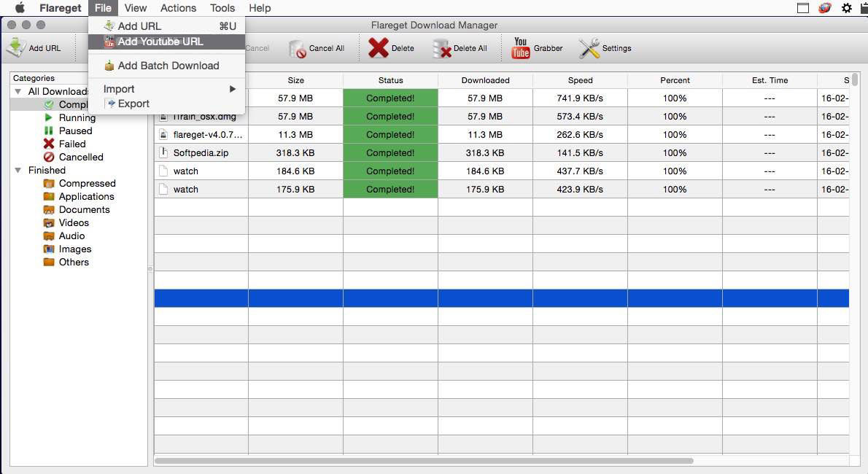Sort by the Downloaded column header
Viewport: 868px width, 474px height.
[x=486, y=80]
